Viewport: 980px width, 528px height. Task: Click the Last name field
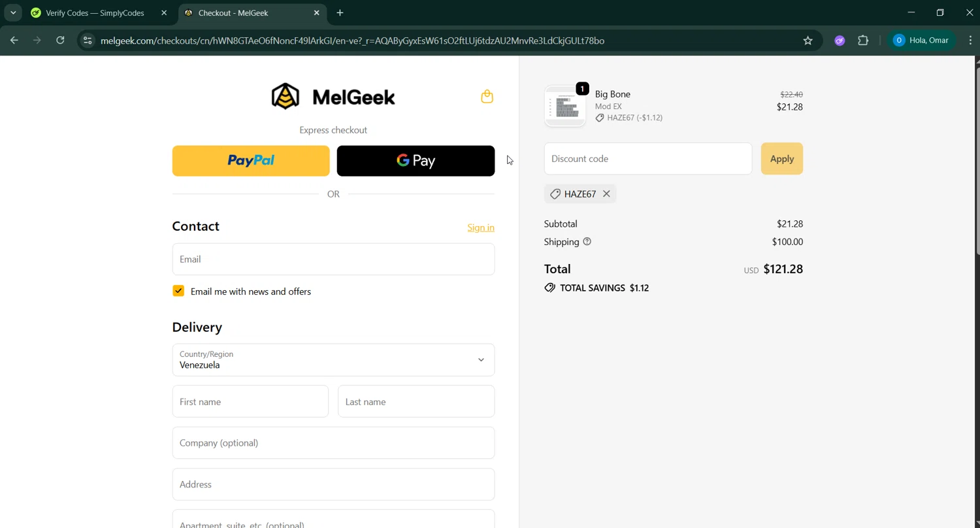click(x=416, y=401)
